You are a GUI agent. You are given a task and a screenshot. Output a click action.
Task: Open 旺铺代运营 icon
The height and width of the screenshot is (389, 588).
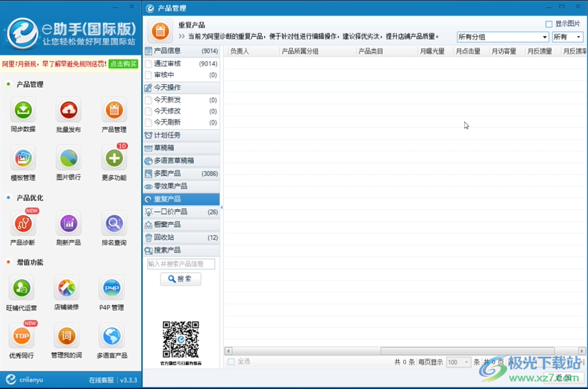[22, 288]
